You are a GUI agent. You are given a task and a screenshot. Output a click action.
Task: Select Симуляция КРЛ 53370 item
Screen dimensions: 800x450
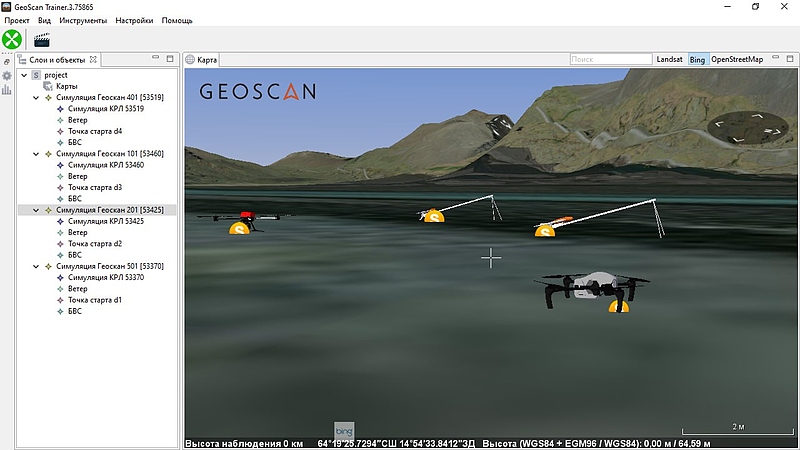(106, 278)
